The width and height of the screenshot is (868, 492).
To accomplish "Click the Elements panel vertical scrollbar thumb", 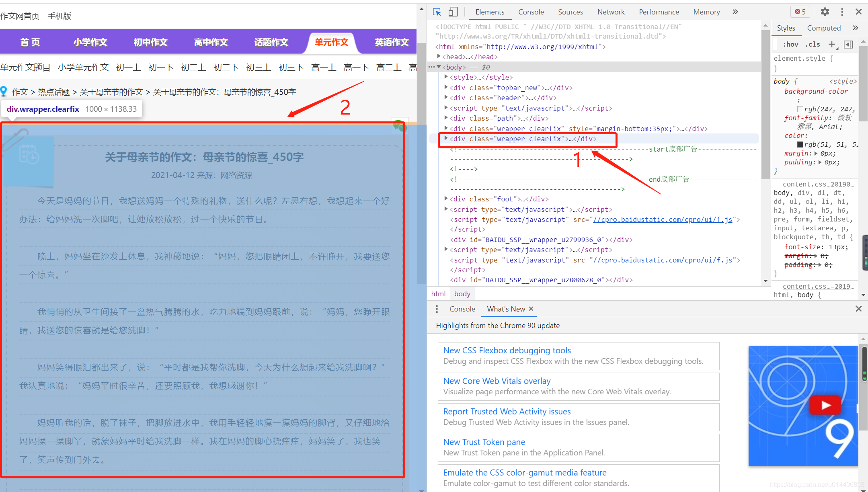I will pos(765,105).
